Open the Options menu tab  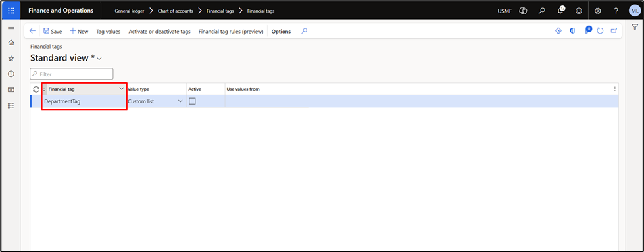281,31
